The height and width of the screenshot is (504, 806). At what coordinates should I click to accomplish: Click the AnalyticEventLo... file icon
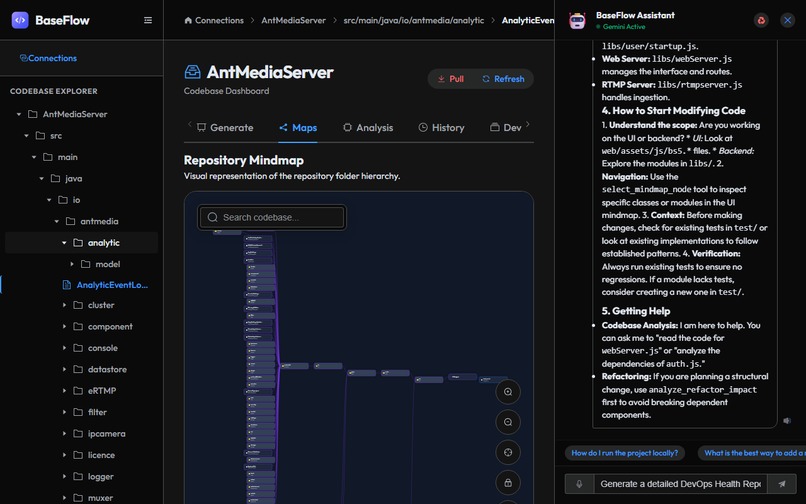click(x=66, y=285)
